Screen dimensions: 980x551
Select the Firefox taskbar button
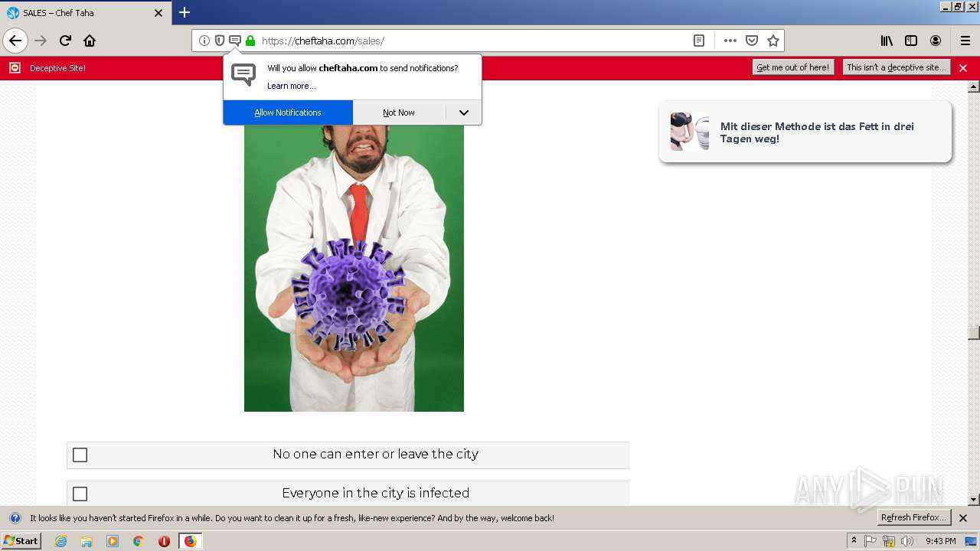pos(190,541)
